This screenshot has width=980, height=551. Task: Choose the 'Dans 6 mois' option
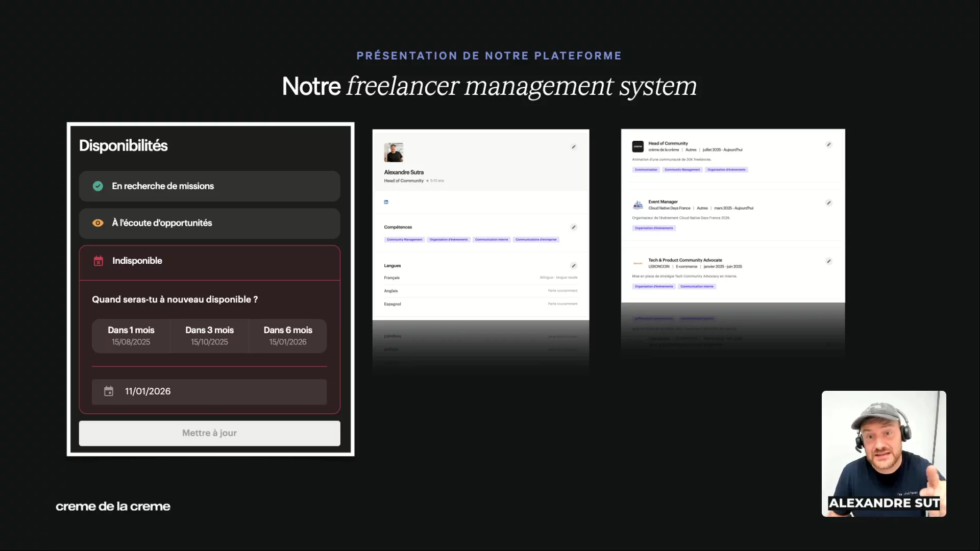288,336
